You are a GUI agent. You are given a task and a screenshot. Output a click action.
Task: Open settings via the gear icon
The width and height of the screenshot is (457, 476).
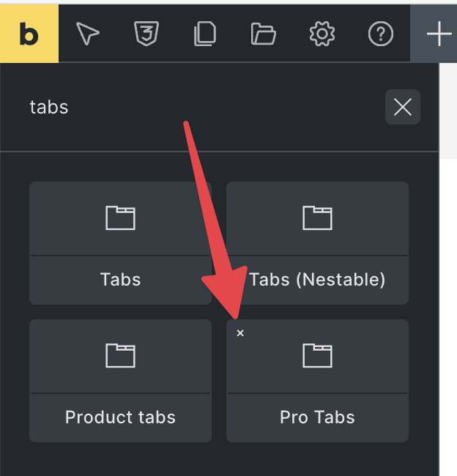322,34
